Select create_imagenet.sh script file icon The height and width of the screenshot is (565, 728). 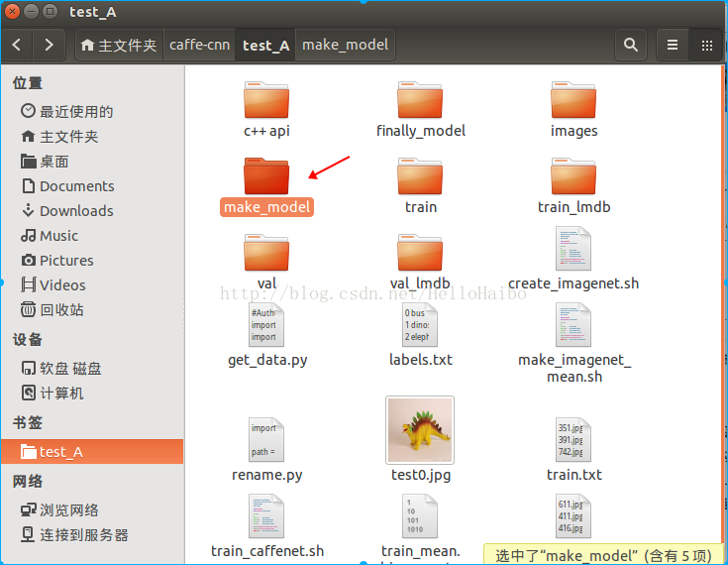573,249
